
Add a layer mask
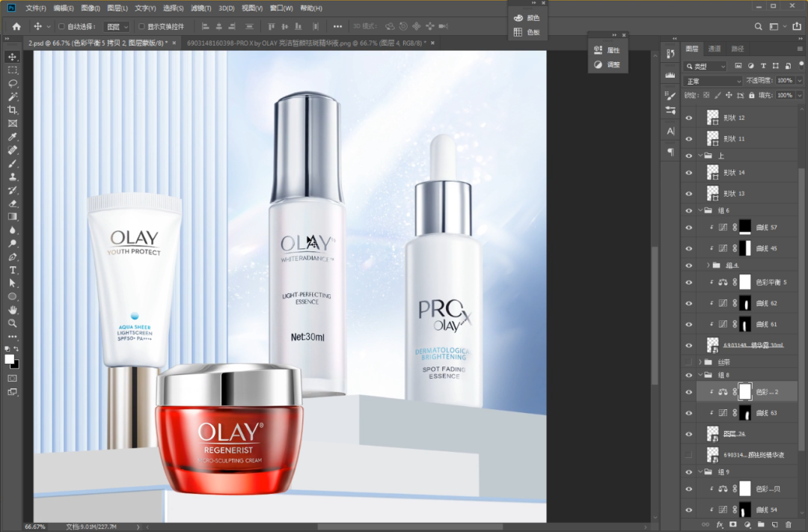pyautogui.click(x=732, y=525)
